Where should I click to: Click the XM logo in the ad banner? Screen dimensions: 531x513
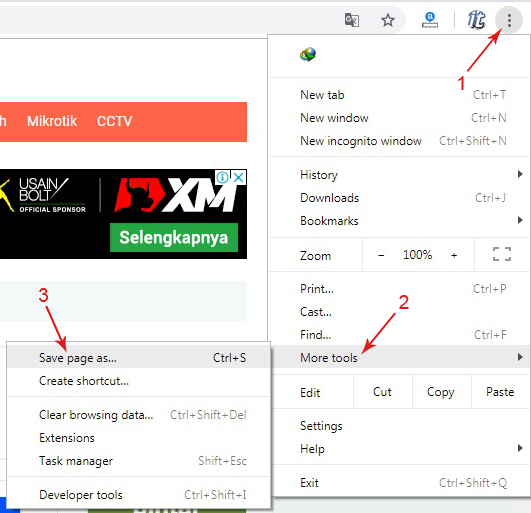click(x=174, y=195)
